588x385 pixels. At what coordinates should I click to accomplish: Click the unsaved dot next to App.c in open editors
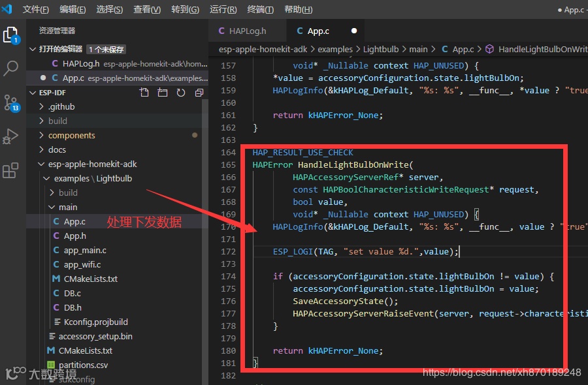point(43,78)
